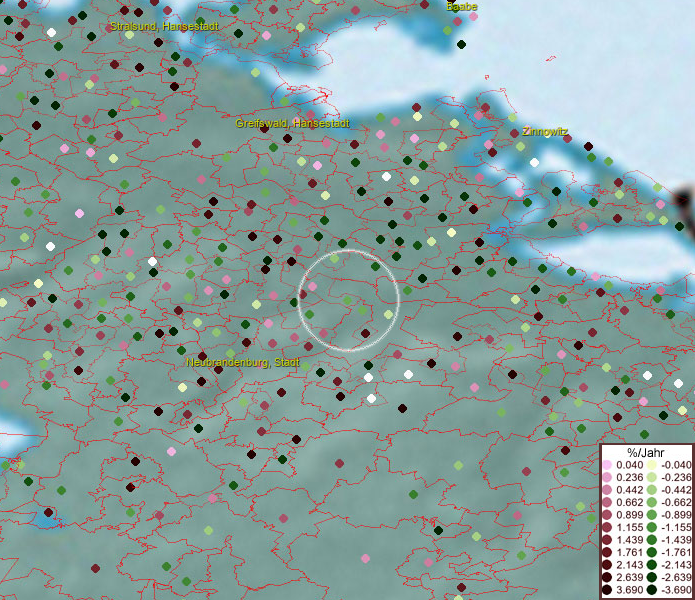The height and width of the screenshot is (600, 695).
Task: Select the pale yellow dot inside white circle
Action: (388, 315)
